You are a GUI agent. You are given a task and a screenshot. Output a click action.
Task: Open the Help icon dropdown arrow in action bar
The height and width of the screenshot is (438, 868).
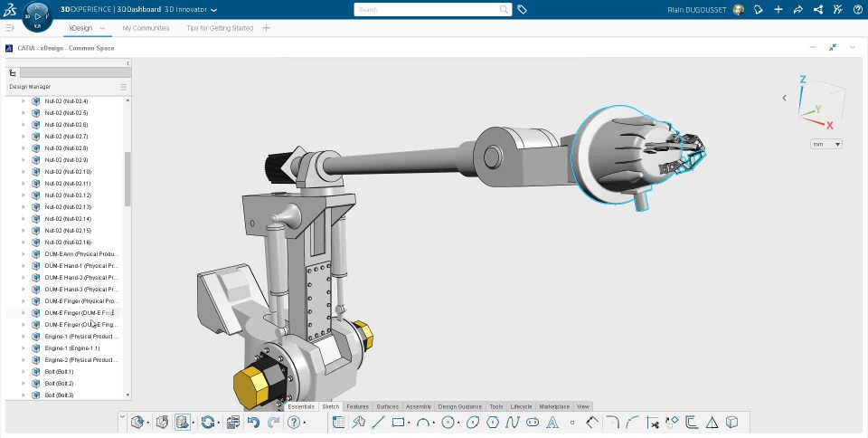click(305, 423)
